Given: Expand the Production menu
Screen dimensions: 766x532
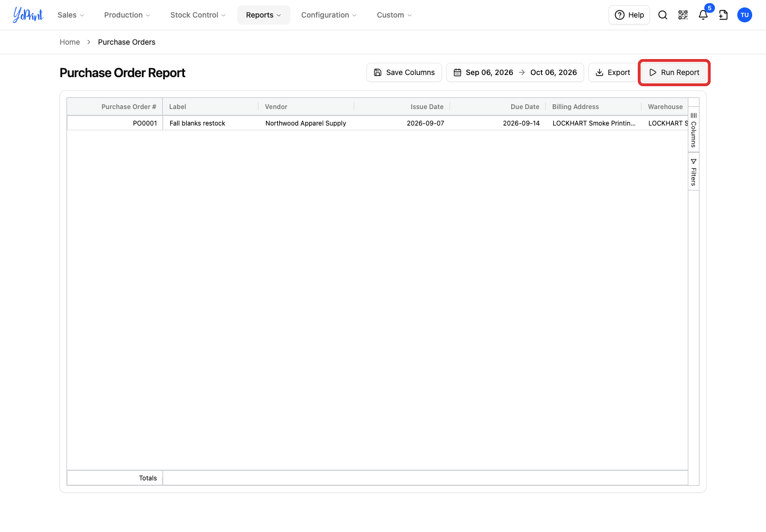Looking at the screenshot, I should (x=127, y=15).
